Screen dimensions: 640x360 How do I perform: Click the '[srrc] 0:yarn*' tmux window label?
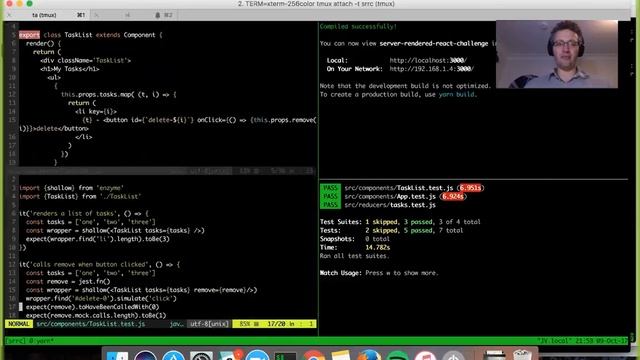coord(29,341)
